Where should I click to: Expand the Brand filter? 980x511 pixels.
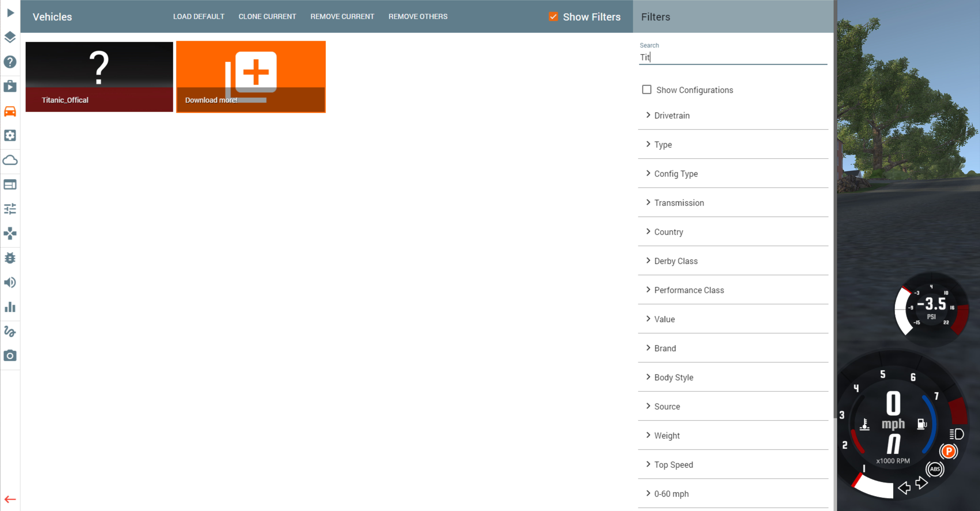tap(733, 348)
